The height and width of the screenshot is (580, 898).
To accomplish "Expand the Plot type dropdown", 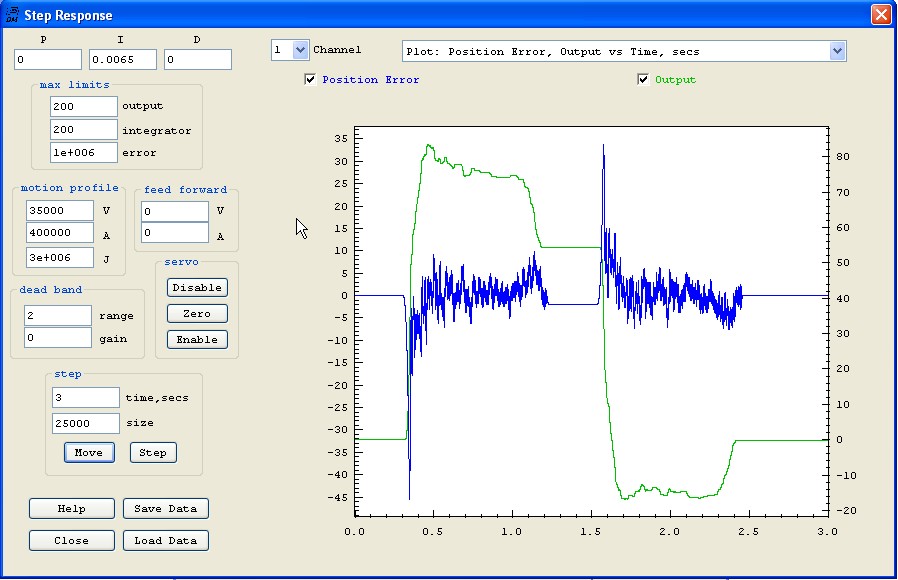I will (837, 51).
